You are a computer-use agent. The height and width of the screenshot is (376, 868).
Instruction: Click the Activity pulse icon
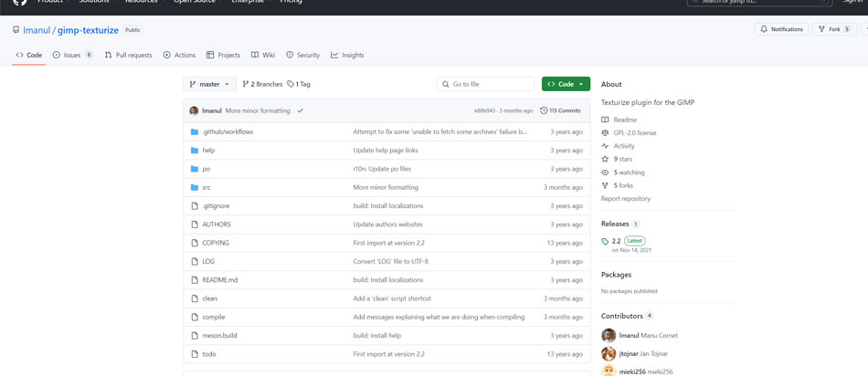605,146
